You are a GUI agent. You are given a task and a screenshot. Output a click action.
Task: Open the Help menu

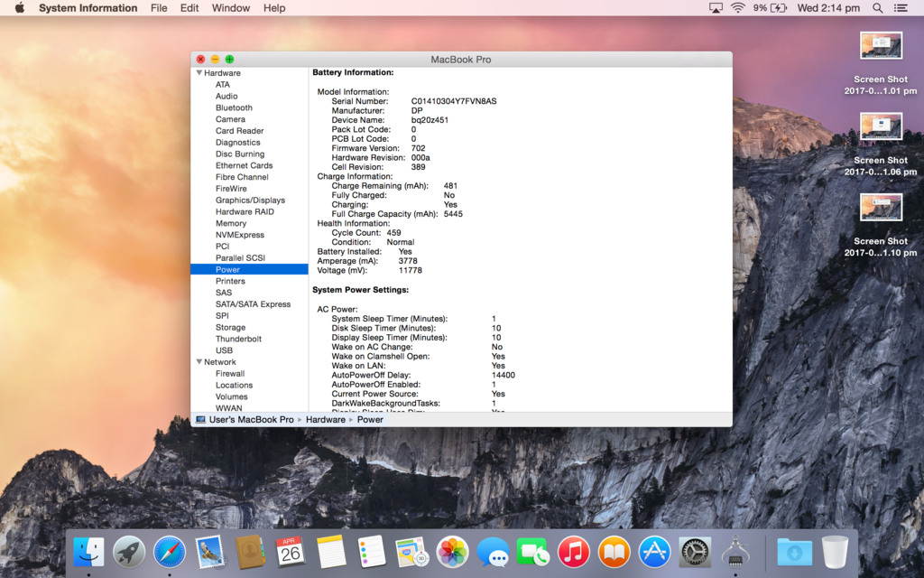pos(274,7)
